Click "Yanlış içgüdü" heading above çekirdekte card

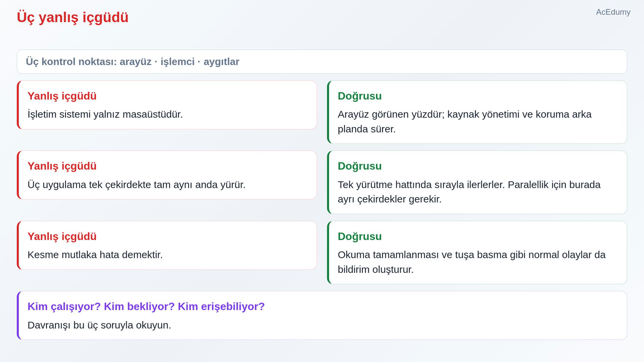point(62,166)
